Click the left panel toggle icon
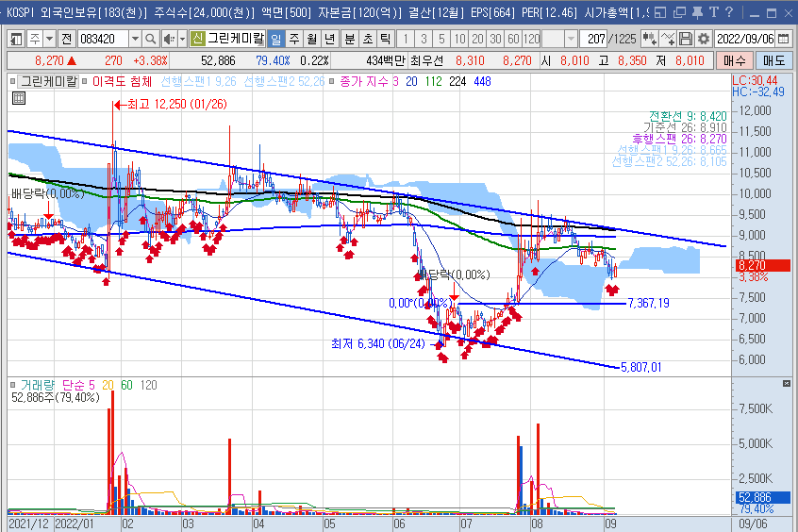Image resolution: width=798 pixels, height=532 pixels. tap(16, 39)
